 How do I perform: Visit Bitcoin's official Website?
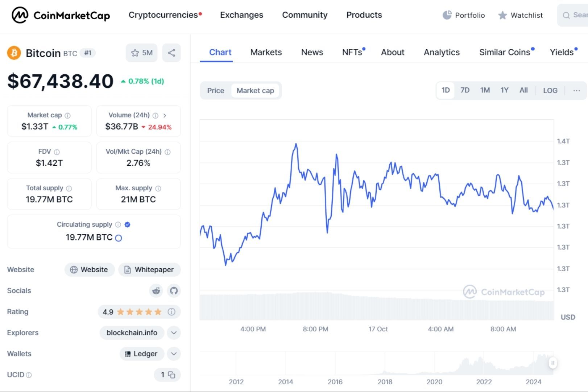(89, 269)
